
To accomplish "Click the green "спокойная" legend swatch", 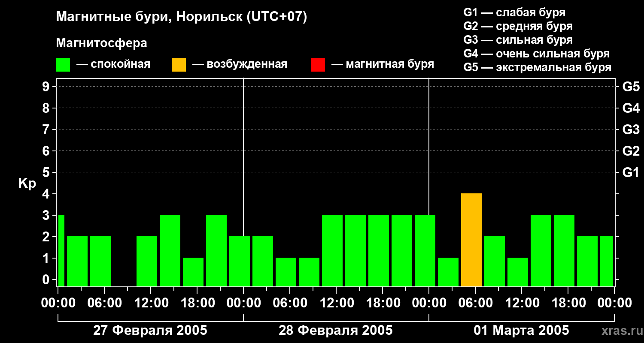I will pos(63,65).
